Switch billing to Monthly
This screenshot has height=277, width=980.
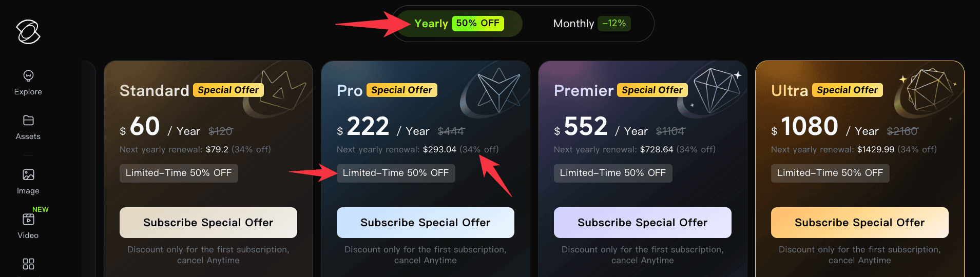click(573, 24)
